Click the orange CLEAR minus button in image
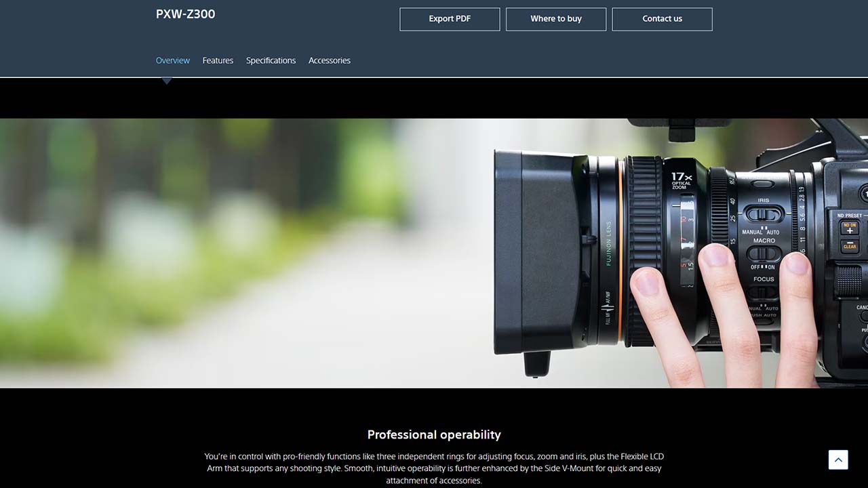 coord(850,245)
